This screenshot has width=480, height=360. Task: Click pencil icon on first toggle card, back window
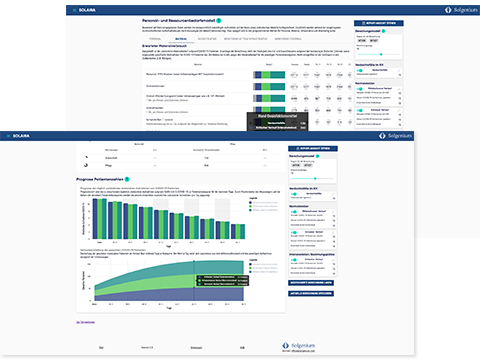click(x=399, y=71)
